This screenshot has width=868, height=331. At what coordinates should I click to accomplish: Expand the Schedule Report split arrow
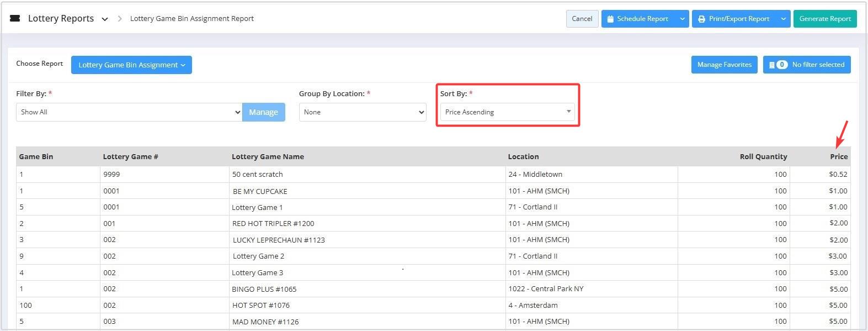(682, 19)
